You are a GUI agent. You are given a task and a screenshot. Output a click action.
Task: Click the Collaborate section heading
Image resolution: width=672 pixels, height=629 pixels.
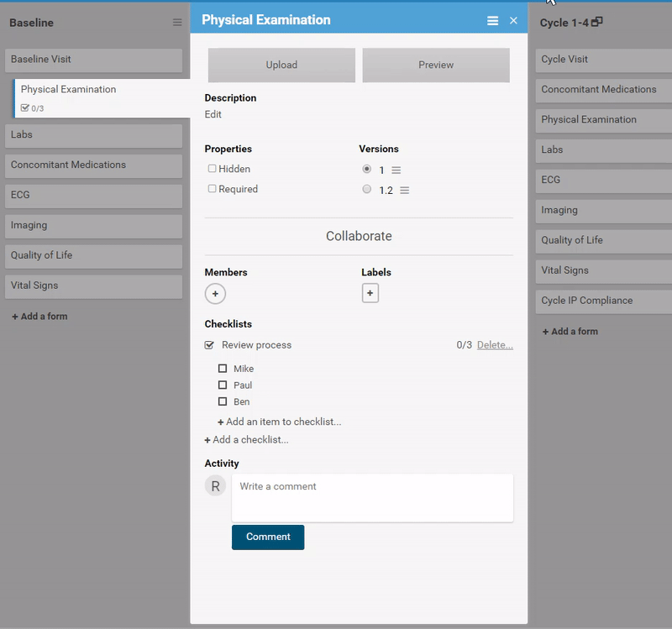click(x=359, y=236)
